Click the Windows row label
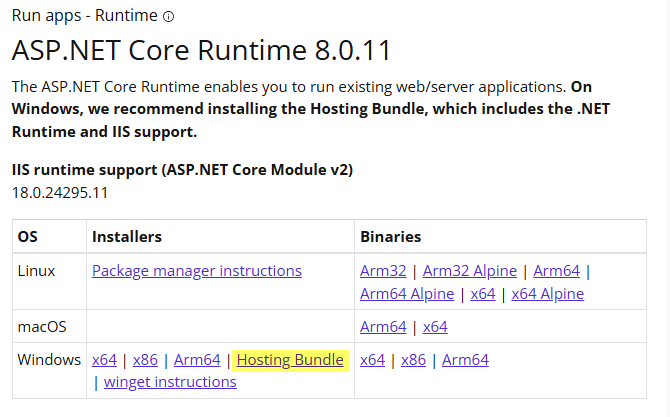Image resolution: width=670 pixels, height=417 pixels. coord(49,360)
